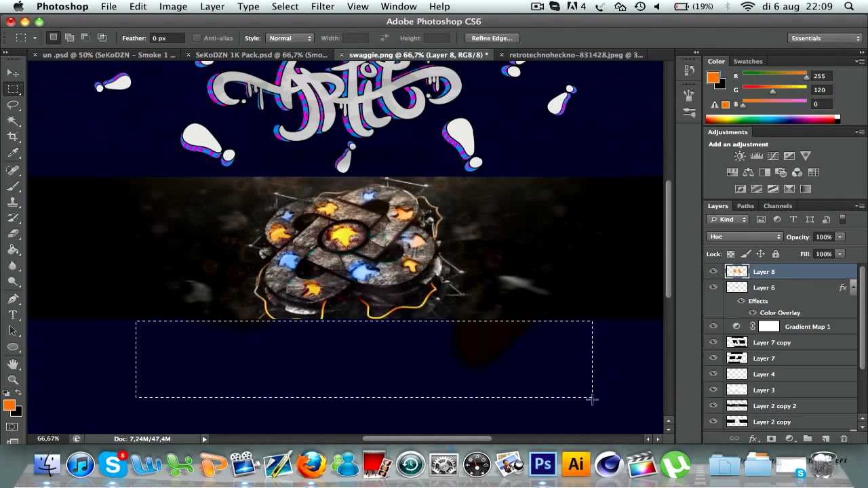Screen dimensions: 868x488
Task: Add a Photo Filter adjustment
Action: pyautogui.click(x=781, y=172)
